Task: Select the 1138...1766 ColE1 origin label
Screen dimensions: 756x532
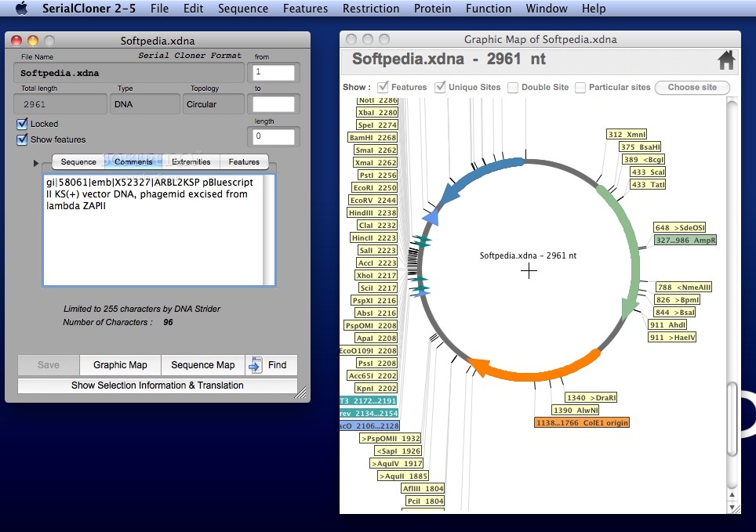Action: pos(583,422)
